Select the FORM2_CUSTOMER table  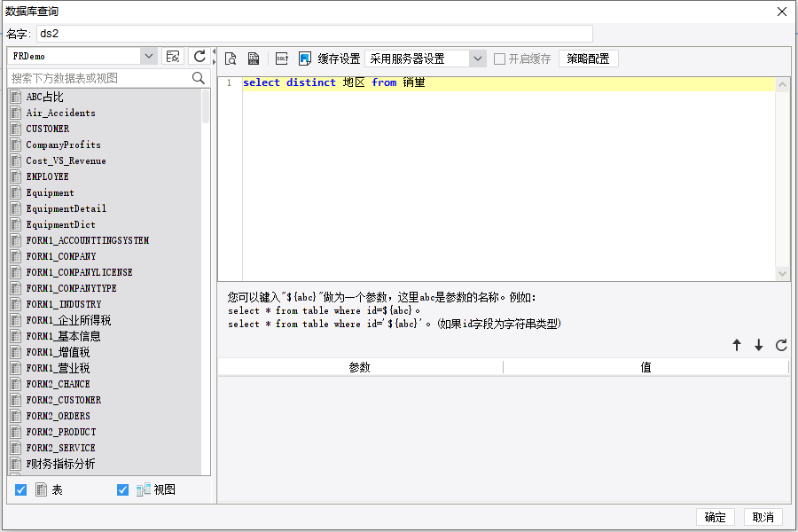pos(64,400)
